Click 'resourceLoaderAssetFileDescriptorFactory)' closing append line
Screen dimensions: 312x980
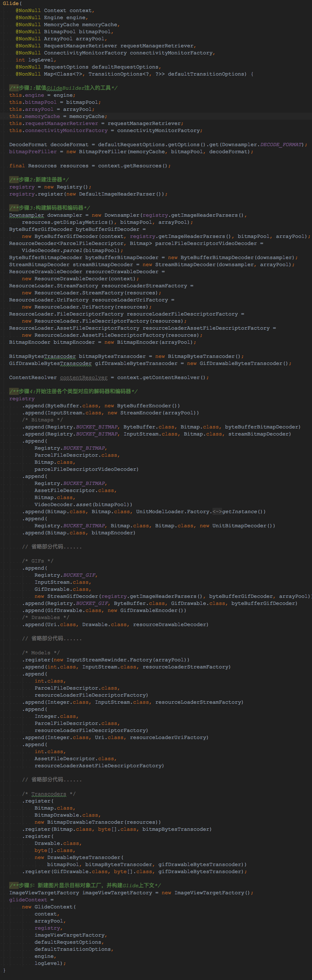(x=99, y=765)
